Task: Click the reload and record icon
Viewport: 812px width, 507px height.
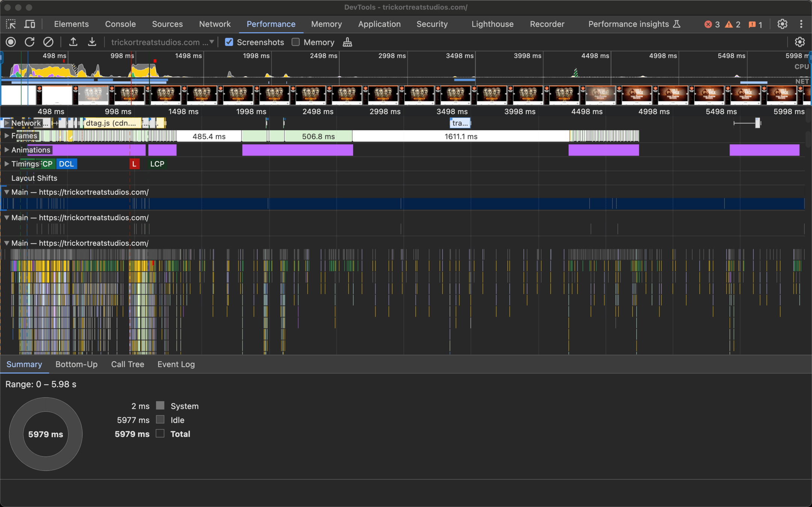Action: point(30,42)
